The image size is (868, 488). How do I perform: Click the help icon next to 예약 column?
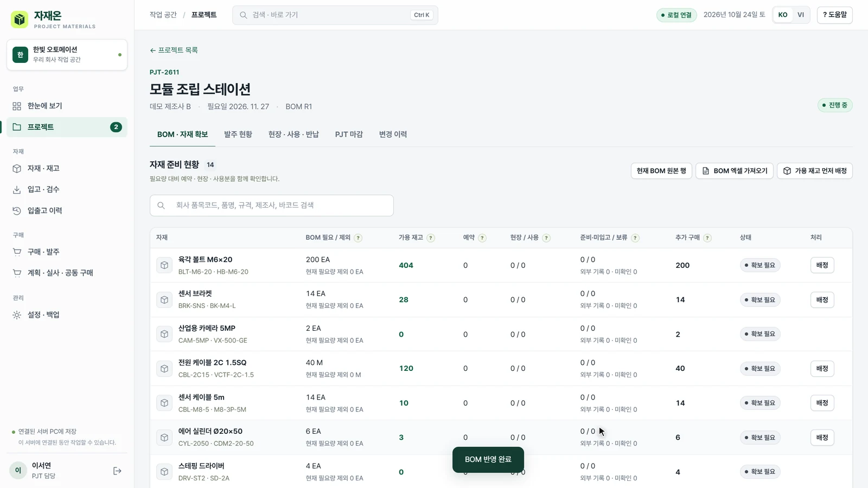(x=482, y=238)
